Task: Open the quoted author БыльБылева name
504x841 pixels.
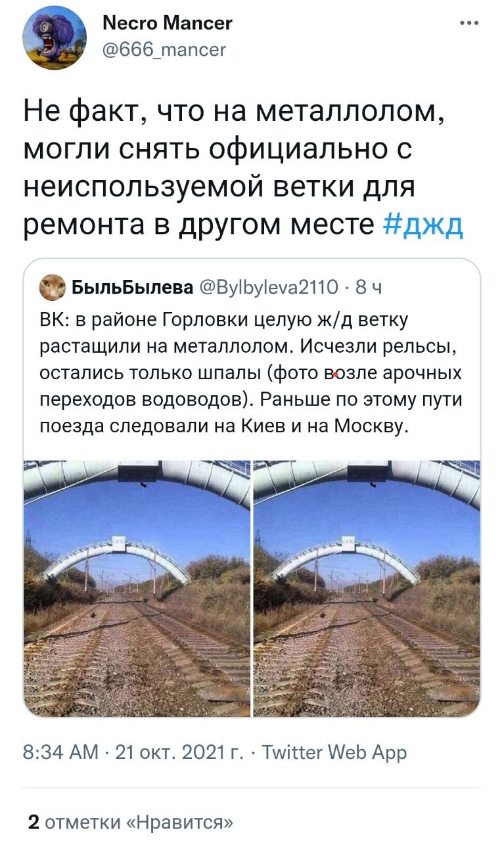Action: pos(132,287)
